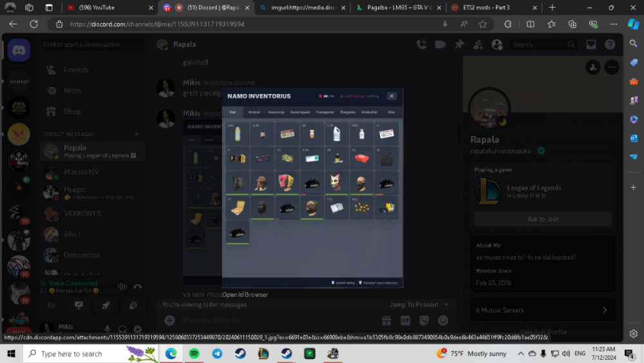Open Discord inbox icon
This screenshot has width=644, height=363.
pyautogui.click(x=591, y=44)
